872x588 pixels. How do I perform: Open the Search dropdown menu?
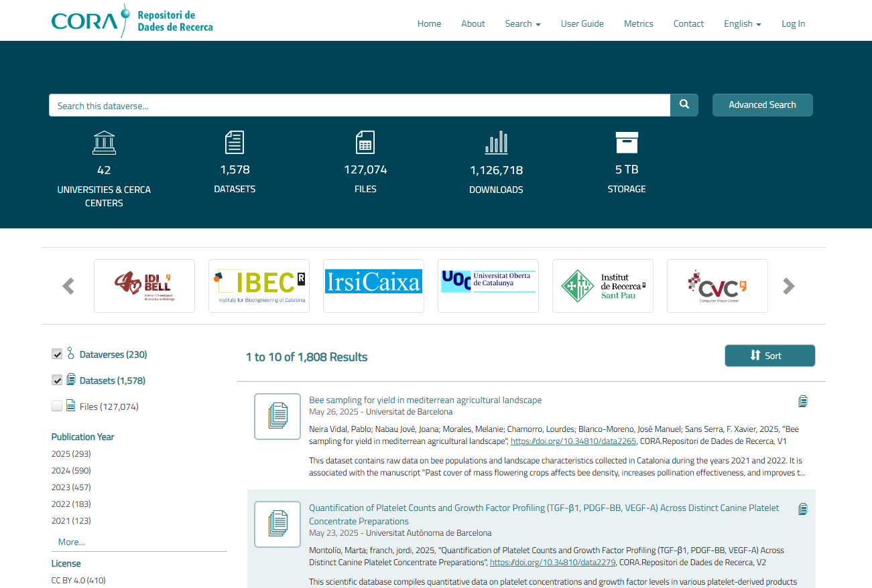pyautogui.click(x=522, y=23)
